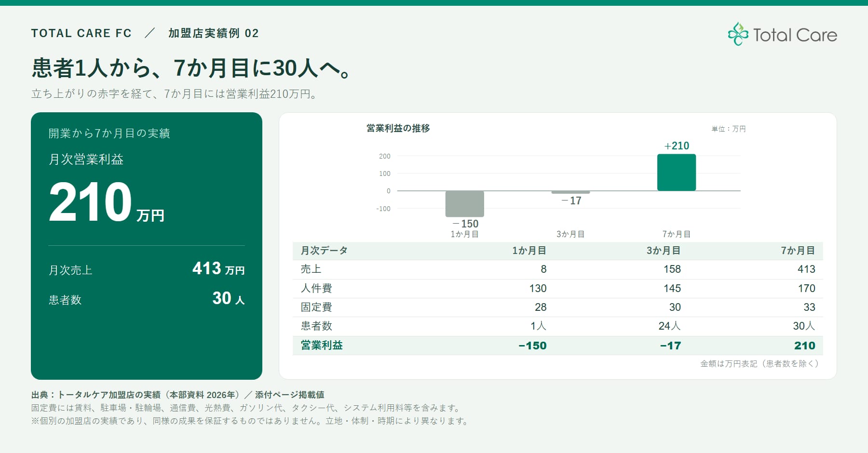The image size is (868, 453).
Task: Select the 加盟店実績例 02 header label
Action: point(214,33)
